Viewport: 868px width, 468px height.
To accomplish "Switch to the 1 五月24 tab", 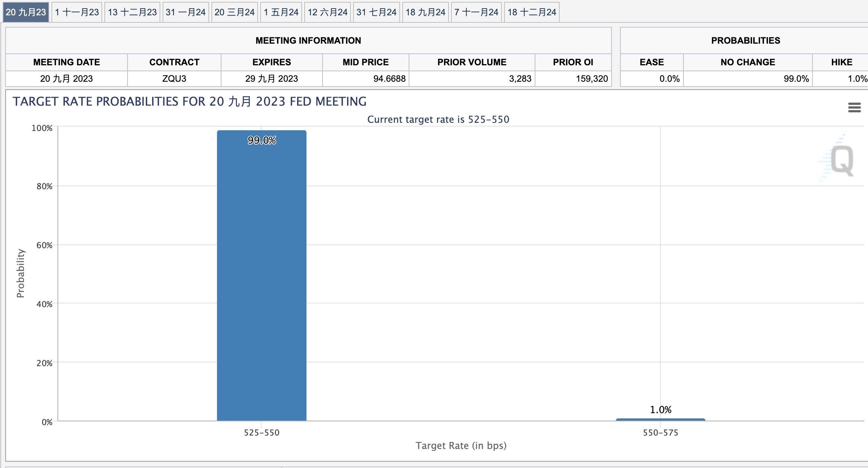I will click(281, 12).
